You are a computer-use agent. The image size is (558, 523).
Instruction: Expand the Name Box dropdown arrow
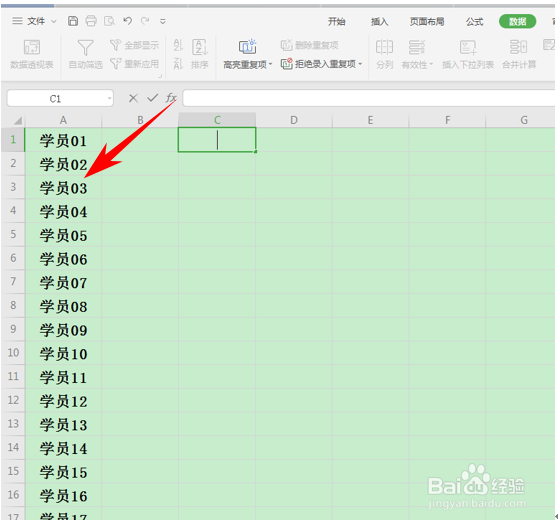110,99
